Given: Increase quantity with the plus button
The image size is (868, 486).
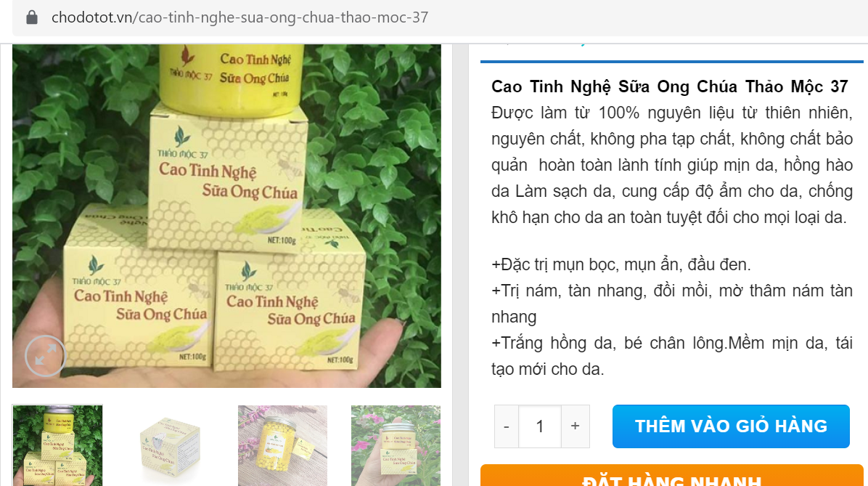Looking at the screenshot, I should point(576,426).
